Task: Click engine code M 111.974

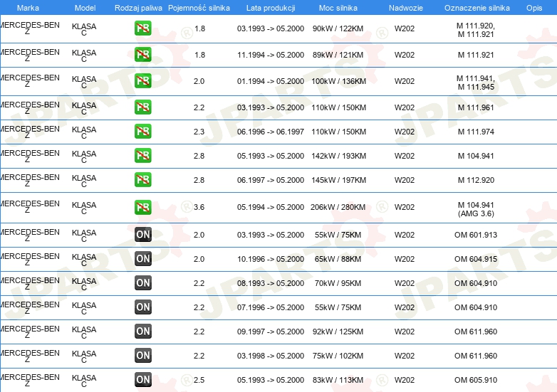Action: (476, 132)
